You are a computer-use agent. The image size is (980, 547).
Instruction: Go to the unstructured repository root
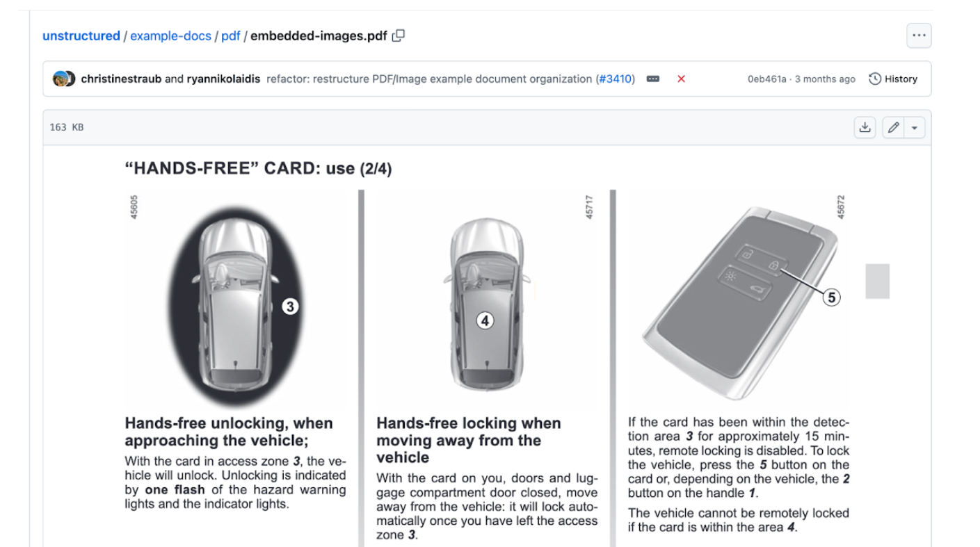pyautogui.click(x=81, y=36)
